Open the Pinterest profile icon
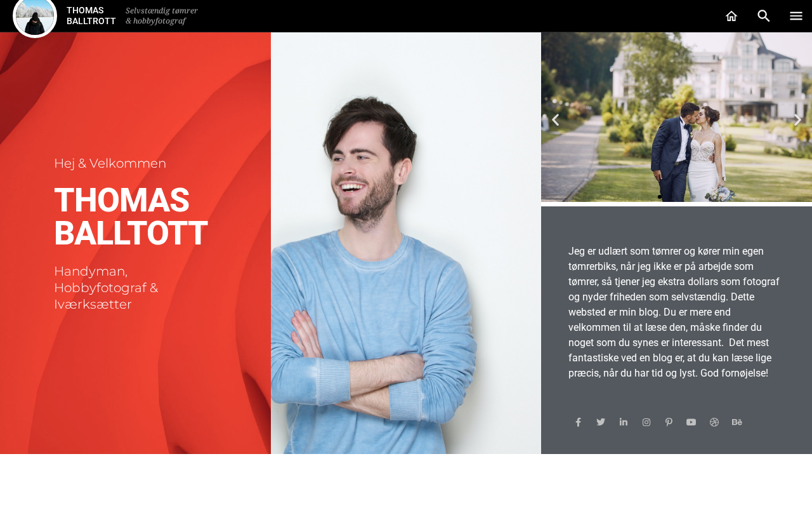Viewport: 812px width, 508px height. [669, 422]
